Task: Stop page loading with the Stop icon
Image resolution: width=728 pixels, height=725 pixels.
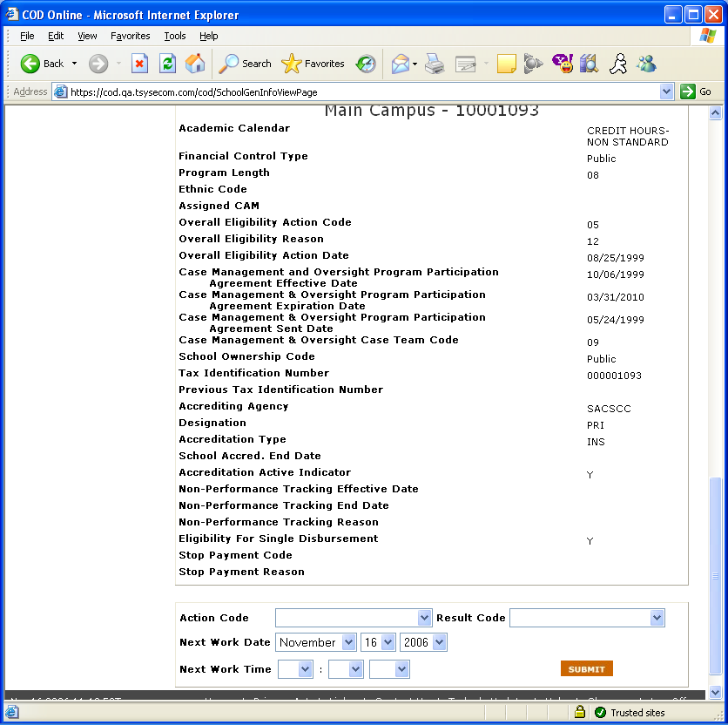Action: click(139, 64)
